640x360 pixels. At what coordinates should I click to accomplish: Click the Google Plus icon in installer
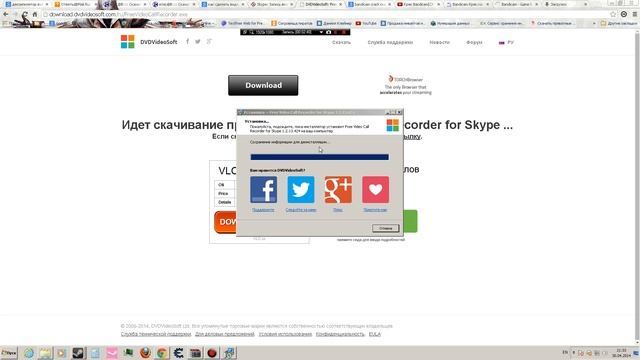coord(338,189)
